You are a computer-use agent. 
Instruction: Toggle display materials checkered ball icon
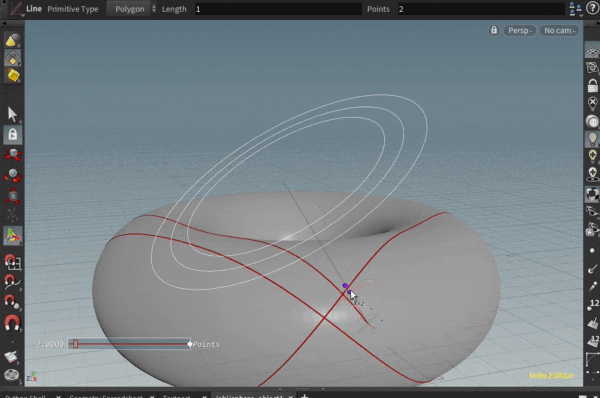click(x=592, y=194)
